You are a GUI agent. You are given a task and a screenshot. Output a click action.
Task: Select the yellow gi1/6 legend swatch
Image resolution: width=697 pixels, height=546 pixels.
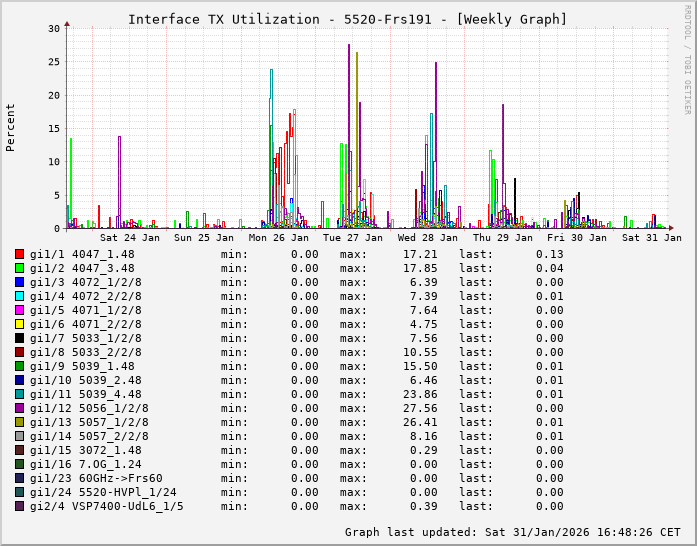point(19,324)
